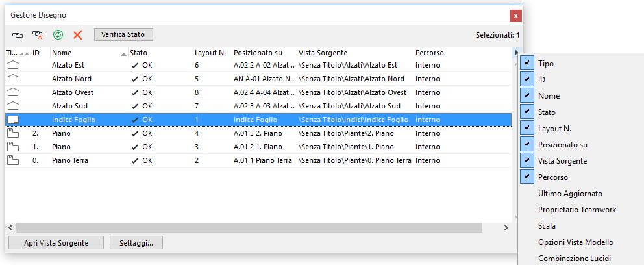644x265 pixels.
Task: Open the column chooser arrow at header end
Action: click(516, 52)
